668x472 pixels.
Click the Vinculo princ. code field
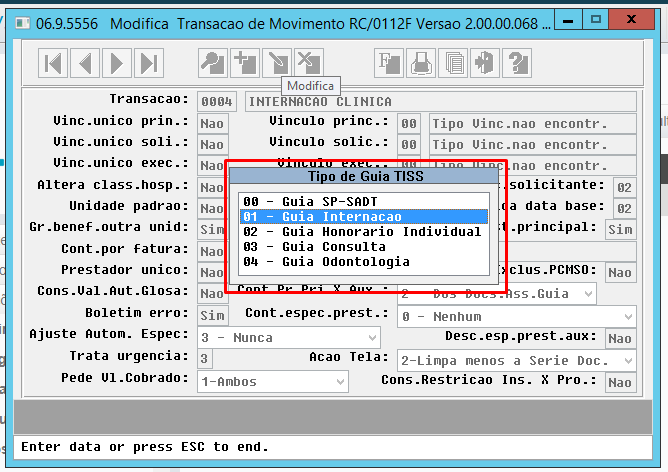tap(409, 124)
